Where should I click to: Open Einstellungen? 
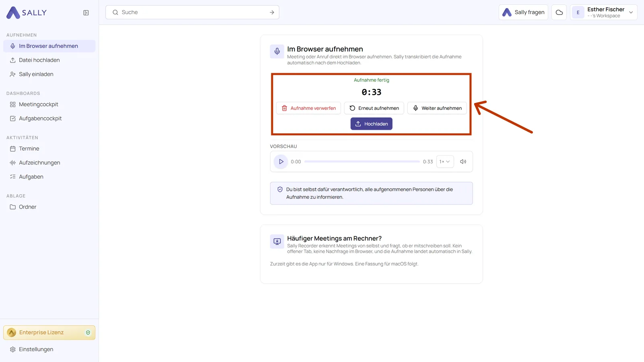[49, 349]
